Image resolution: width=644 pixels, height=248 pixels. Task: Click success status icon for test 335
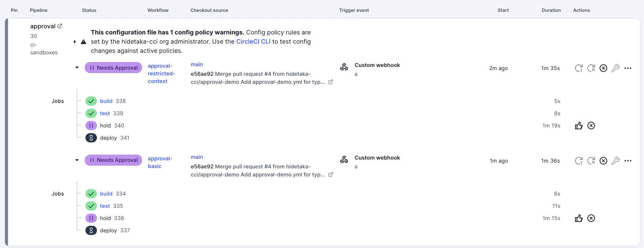coord(91,206)
